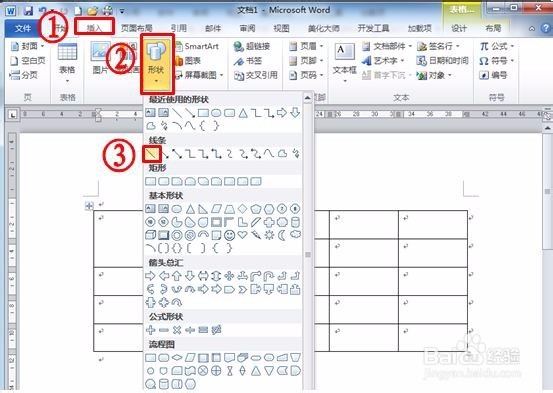Select the right arrow in 箭头总汇
The width and height of the screenshot is (553, 393).
pyautogui.click(x=150, y=276)
